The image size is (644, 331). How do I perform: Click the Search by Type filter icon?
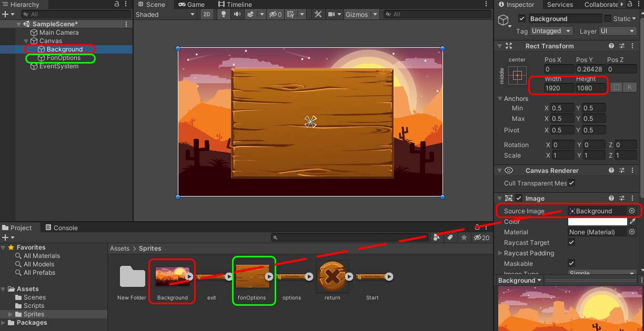[x=437, y=238]
